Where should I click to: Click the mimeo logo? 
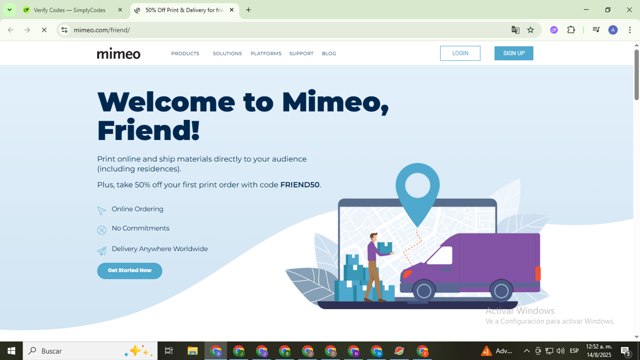click(118, 53)
